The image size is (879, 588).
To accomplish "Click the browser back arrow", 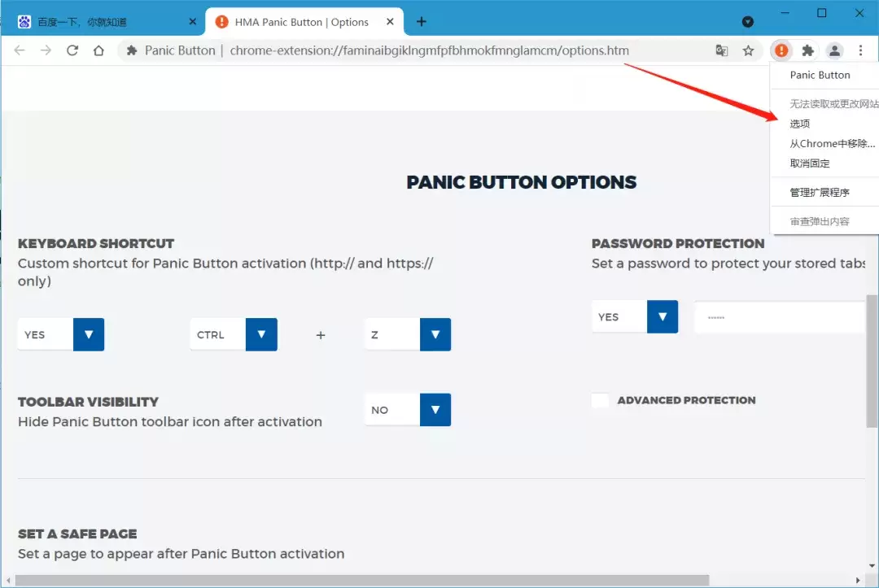I will [20, 50].
